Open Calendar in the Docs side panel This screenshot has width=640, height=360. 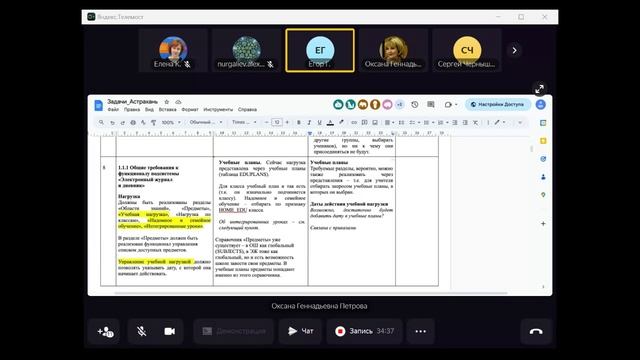pyautogui.click(x=543, y=123)
